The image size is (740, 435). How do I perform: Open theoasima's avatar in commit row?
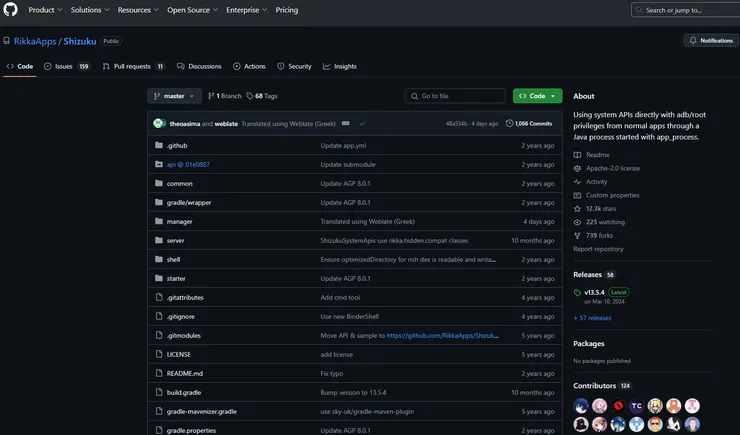[159, 124]
